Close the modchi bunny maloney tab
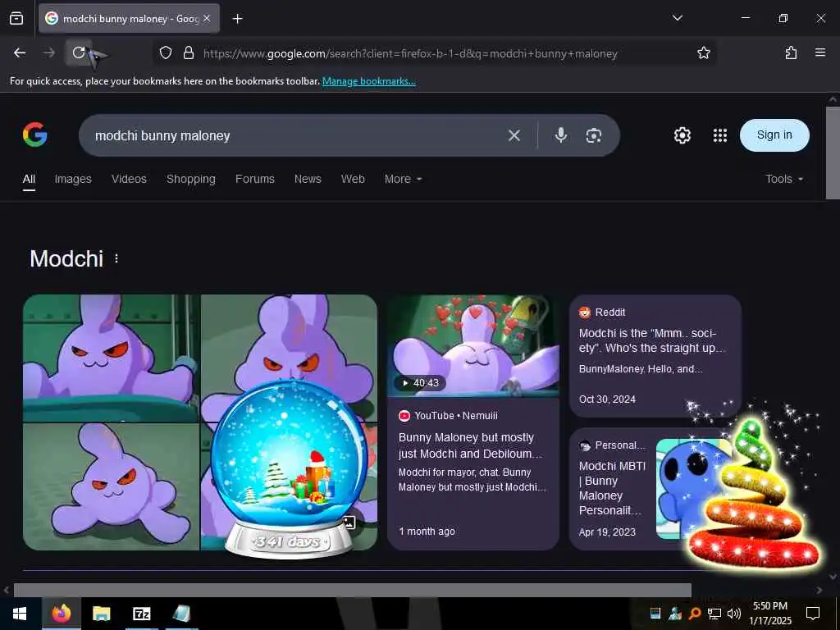 (207, 18)
